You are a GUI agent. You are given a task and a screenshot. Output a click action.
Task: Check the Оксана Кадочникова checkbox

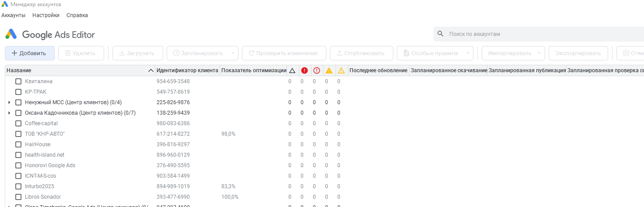[18, 113]
